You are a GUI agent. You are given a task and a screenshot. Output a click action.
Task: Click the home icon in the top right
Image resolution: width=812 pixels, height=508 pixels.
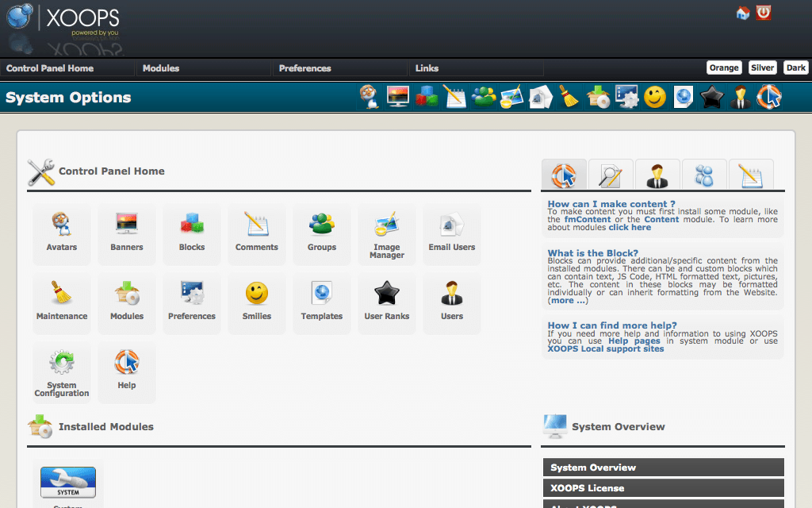(x=742, y=13)
